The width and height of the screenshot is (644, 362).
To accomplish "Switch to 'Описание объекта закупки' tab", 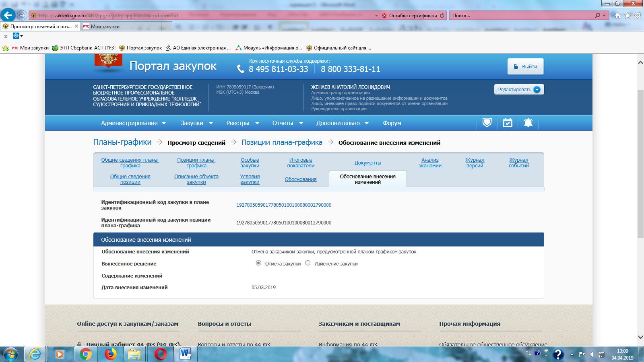I will (196, 179).
